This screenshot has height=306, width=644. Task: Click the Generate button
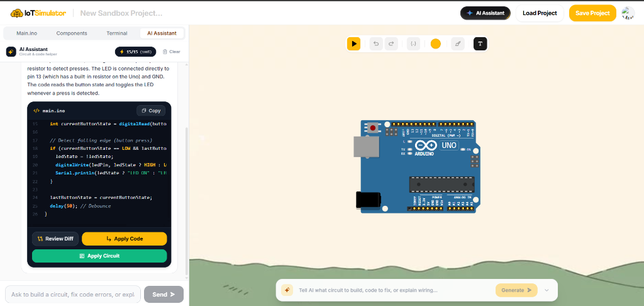coord(516,290)
